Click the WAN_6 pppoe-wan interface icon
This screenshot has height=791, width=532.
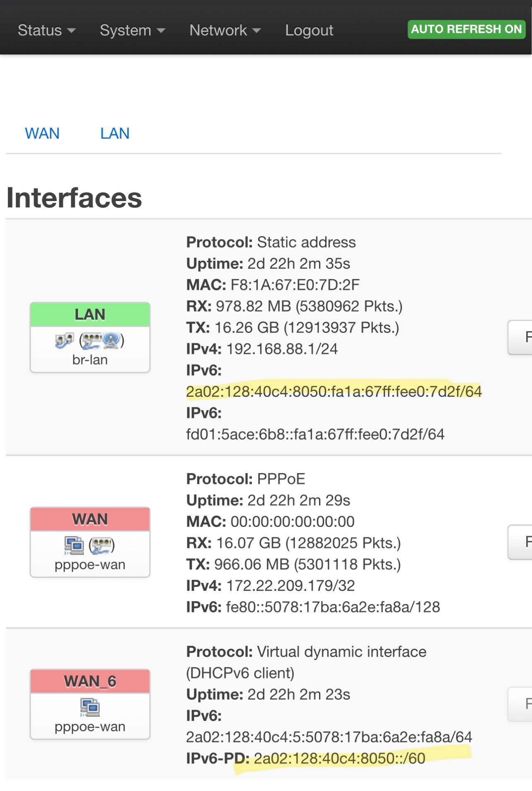[x=90, y=707]
